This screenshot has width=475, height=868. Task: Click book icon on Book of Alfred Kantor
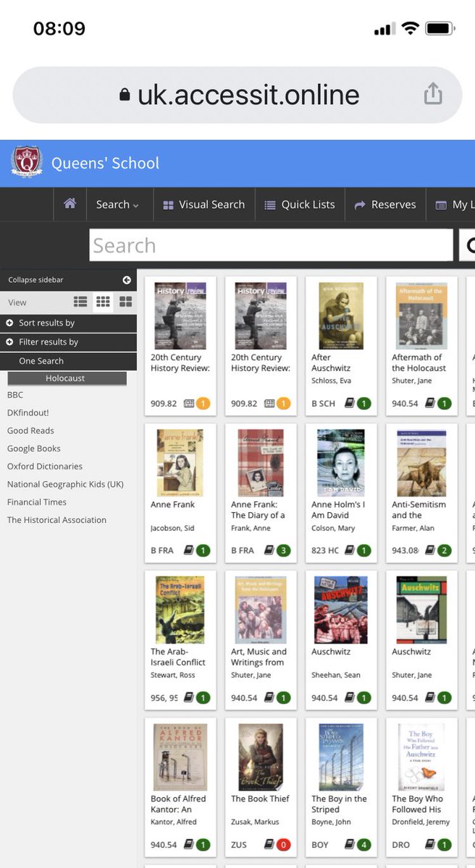click(x=188, y=845)
